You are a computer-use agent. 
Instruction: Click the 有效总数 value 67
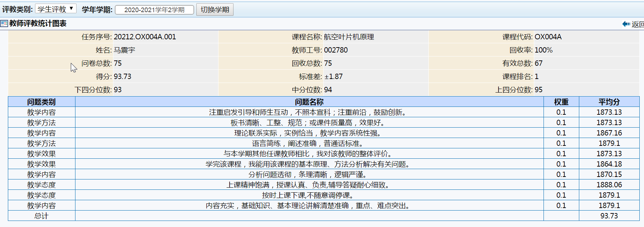539,63
